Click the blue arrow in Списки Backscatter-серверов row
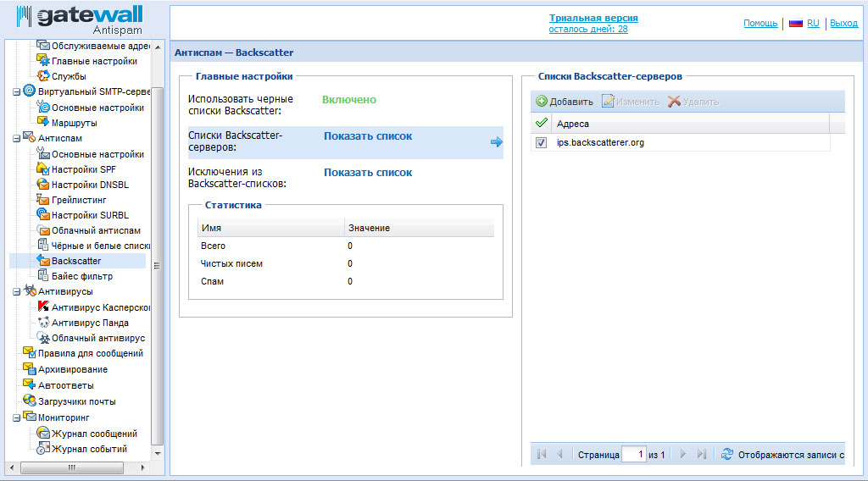 click(x=497, y=142)
